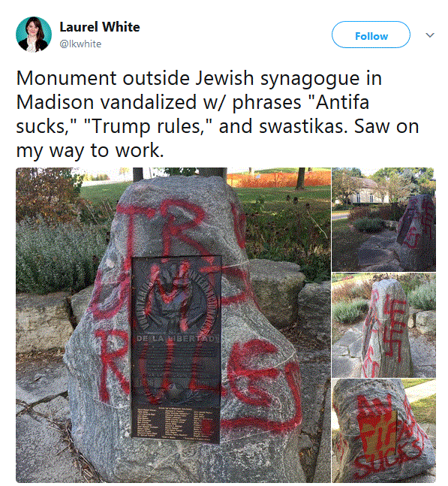Click the Follow button
The image size is (448, 486).
point(371,35)
